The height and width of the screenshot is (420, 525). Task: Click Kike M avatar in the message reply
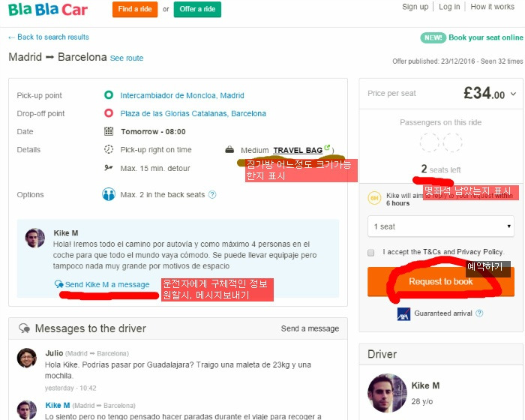tap(27, 410)
